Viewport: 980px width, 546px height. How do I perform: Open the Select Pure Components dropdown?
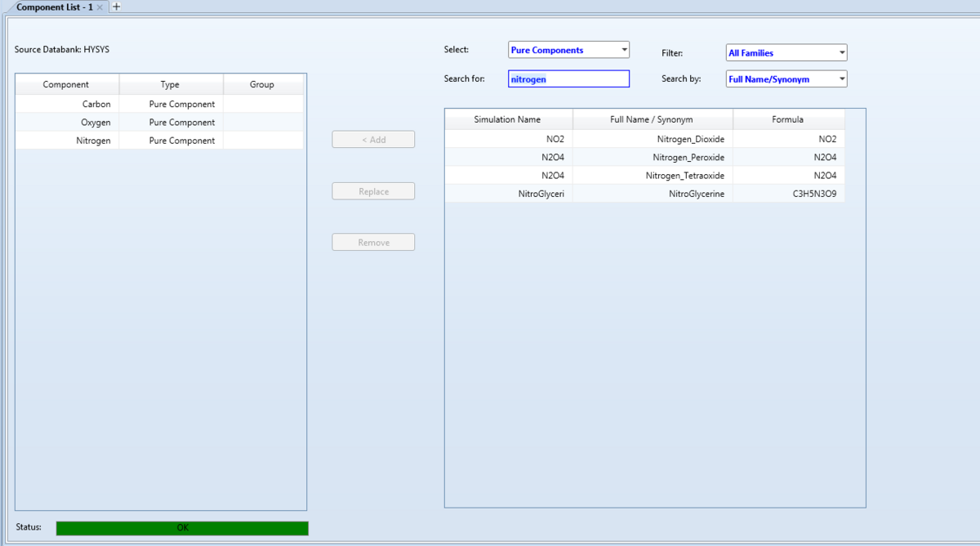(x=568, y=51)
